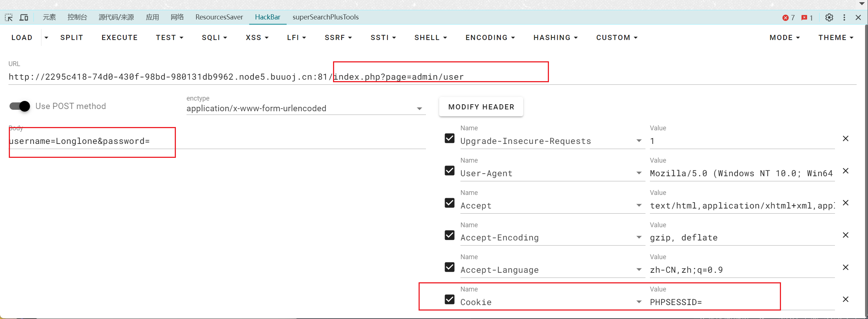This screenshot has height=319, width=868.
Task: Click the red error count indicator
Action: point(788,18)
